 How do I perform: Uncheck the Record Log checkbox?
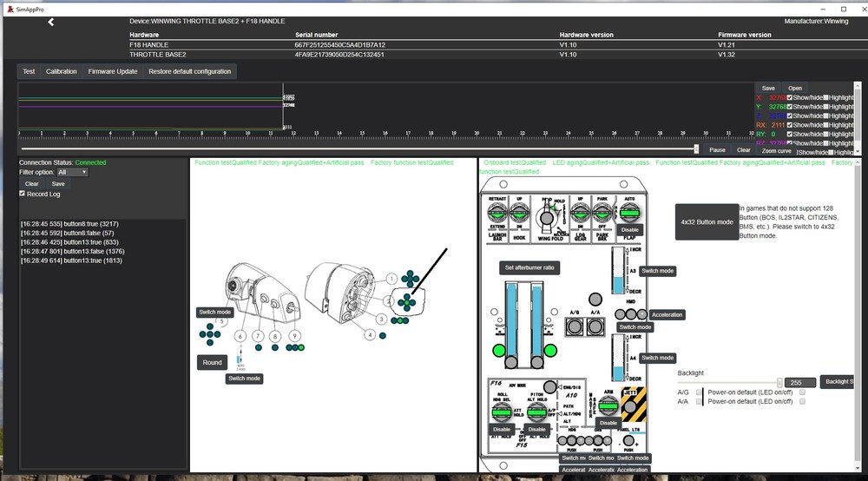click(x=23, y=193)
